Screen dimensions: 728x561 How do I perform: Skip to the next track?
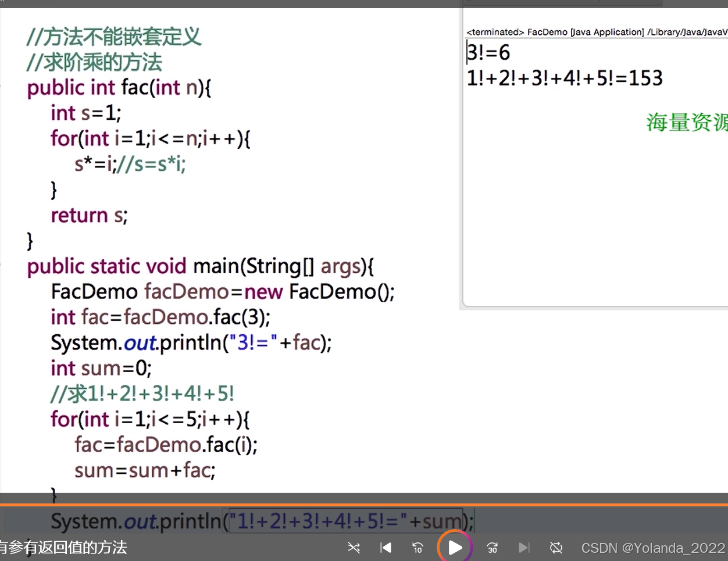click(x=524, y=548)
